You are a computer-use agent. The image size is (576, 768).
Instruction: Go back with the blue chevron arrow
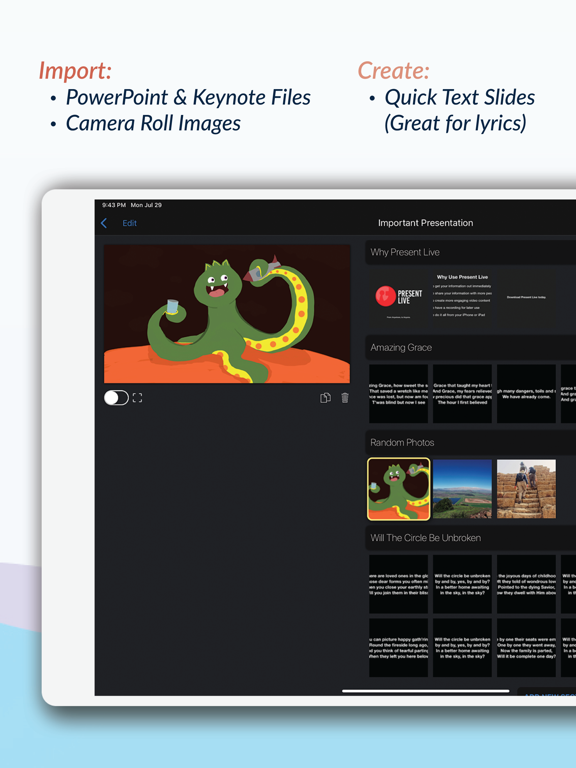coord(104,223)
